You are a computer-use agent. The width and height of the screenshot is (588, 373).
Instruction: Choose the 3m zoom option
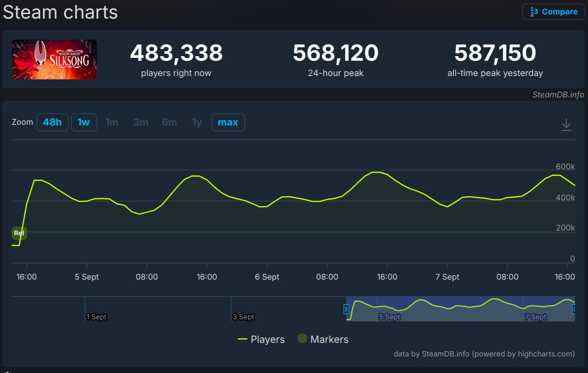141,122
